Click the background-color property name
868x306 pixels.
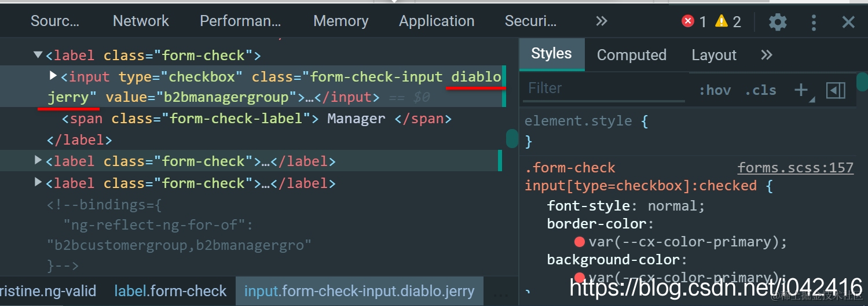click(614, 260)
